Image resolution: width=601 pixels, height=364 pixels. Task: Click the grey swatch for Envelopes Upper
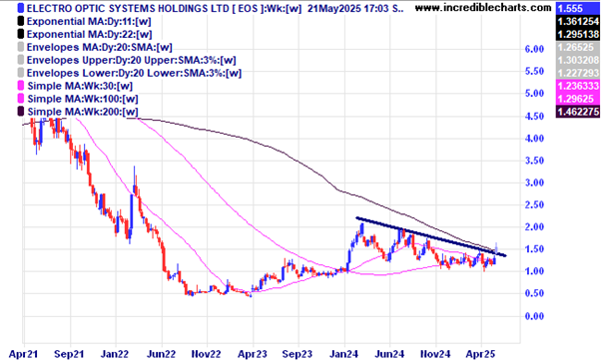point(21,60)
